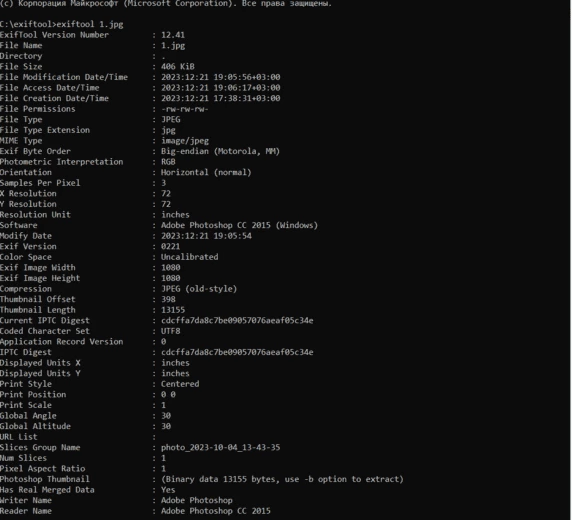Click the Color Space value Uncalibrated
The width and height of the screenshot is (572, 520).
tap(190, 257)
